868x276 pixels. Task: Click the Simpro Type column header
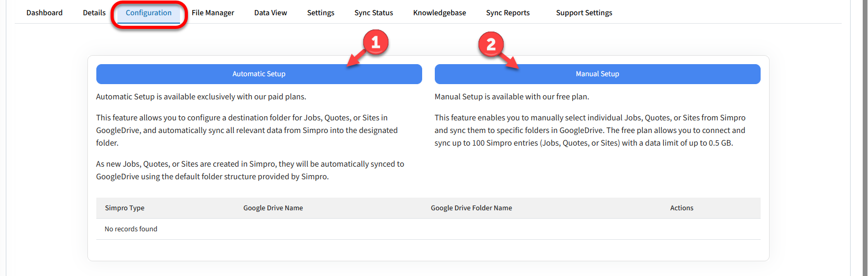point(125,208)
